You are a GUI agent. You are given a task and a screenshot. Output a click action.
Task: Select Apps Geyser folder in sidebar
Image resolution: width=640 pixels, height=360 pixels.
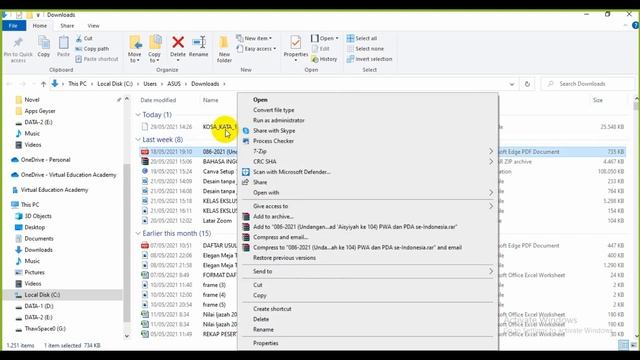point(40,111)
